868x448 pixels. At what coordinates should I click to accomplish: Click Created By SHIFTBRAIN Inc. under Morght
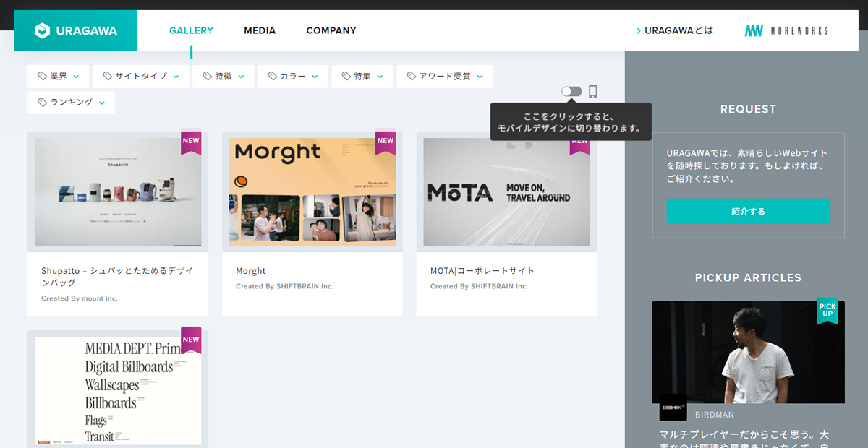284,286
